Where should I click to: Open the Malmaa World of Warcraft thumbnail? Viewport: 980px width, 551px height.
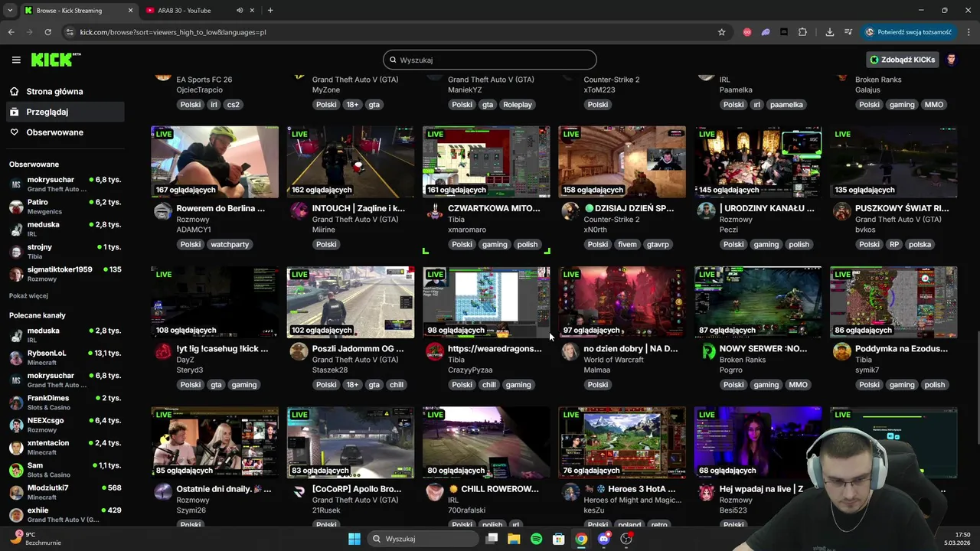(622, 302)
